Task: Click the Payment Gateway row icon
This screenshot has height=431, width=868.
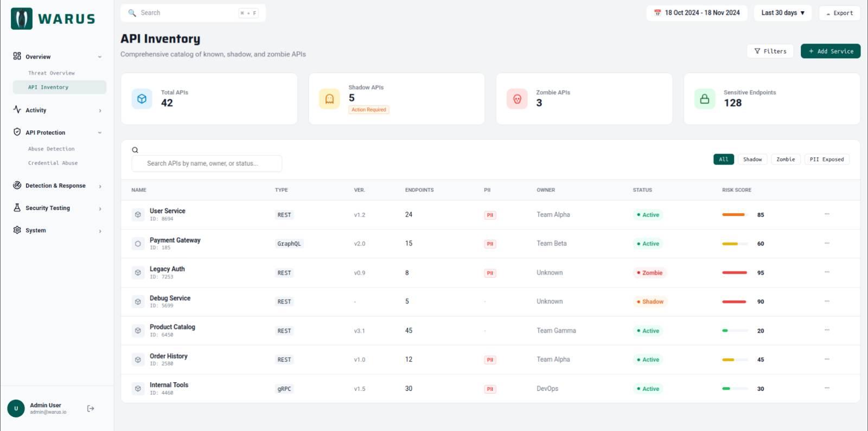Action: point(138,244)
